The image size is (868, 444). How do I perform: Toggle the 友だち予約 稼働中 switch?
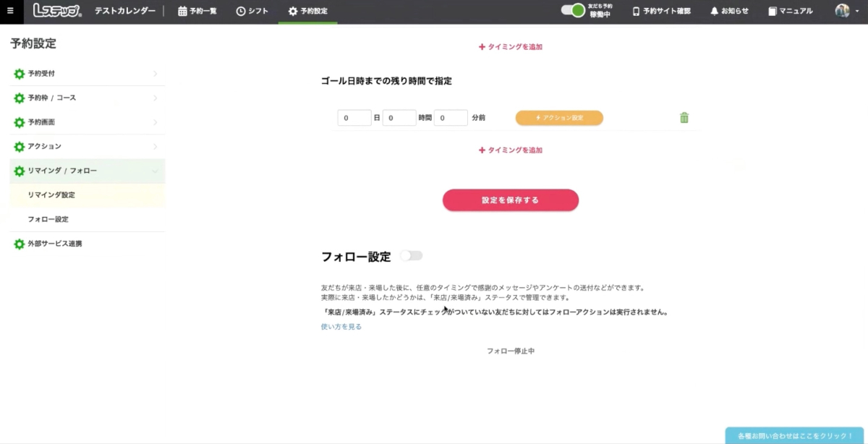point(573,11)
